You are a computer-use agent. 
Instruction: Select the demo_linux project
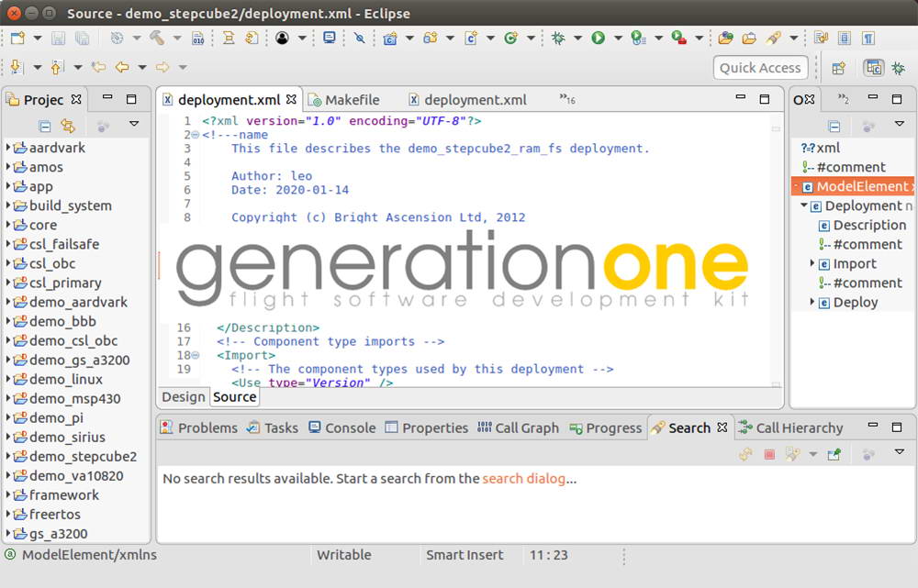coord(58,379)
